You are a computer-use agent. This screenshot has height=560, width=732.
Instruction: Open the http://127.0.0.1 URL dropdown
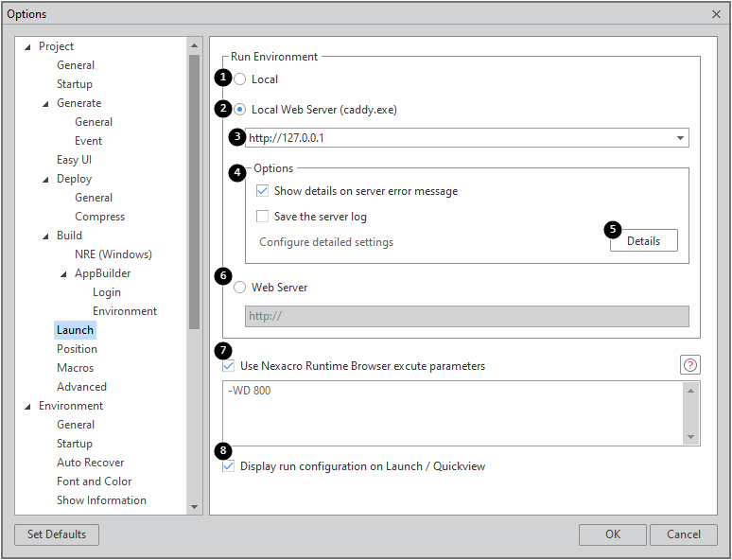coord(680,138)
